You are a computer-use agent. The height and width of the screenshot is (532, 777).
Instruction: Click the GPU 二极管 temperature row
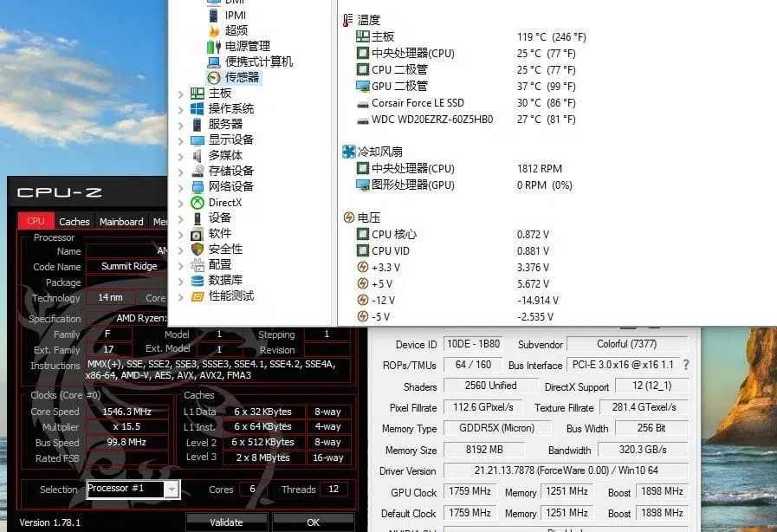click(x=466, y=87)
